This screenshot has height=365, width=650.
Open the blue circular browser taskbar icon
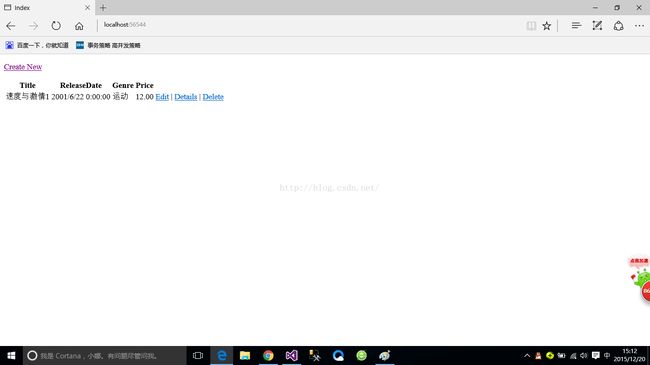[x=338, y=355]
